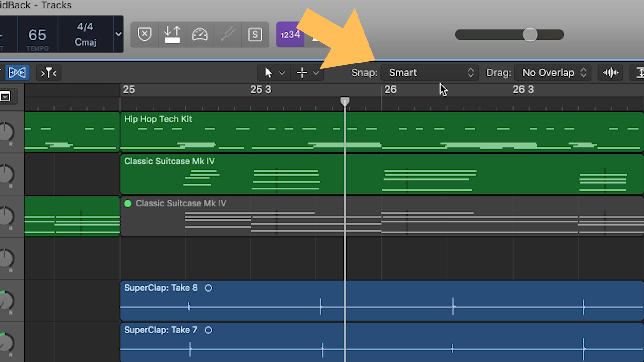The height and width of the screenshot is (362, 644).
Task: Open the time signature display chevron
Action: pos(118,34)
